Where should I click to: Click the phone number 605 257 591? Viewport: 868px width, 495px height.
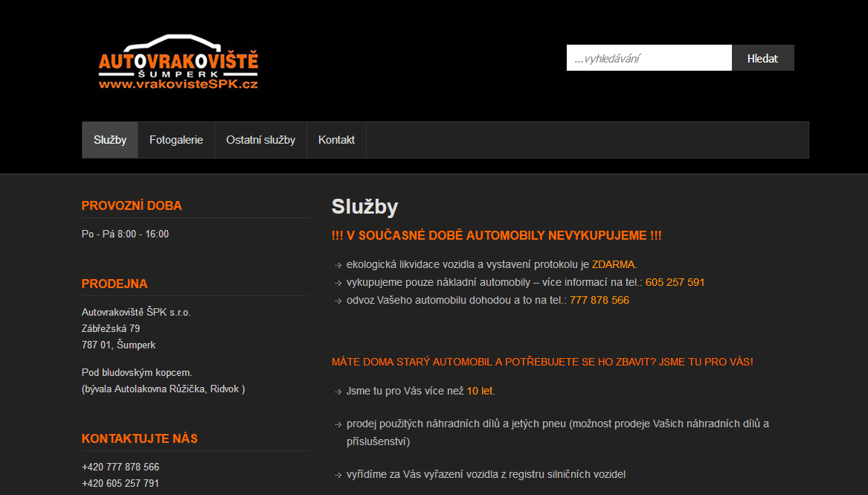[675, 282]
